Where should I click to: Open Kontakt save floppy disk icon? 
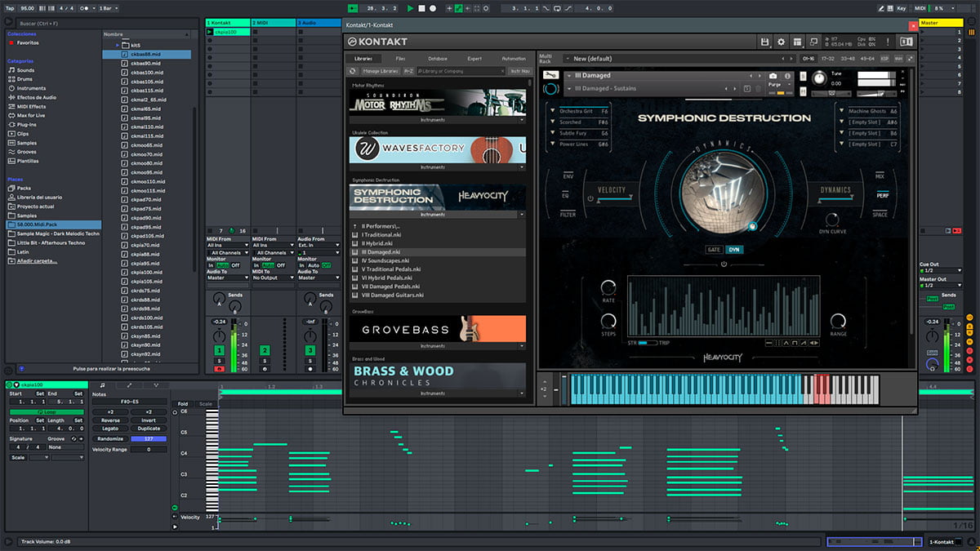pos(765,42)
